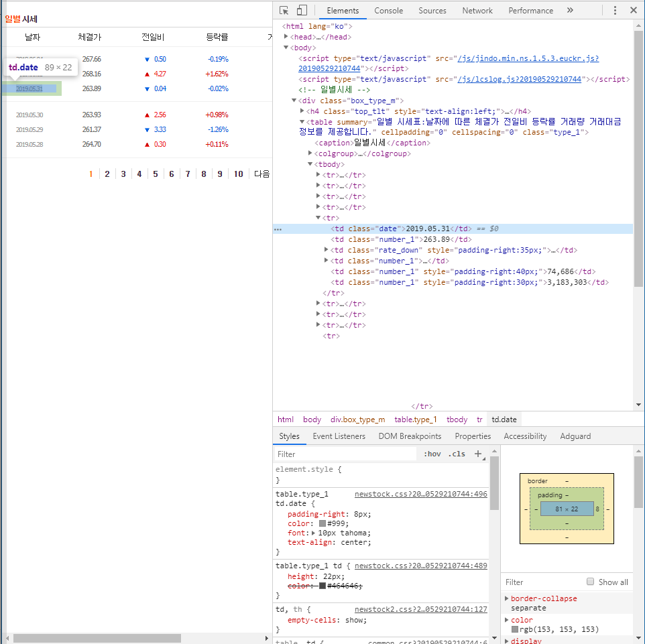Focus the Styles Filter input field

click(345, 454)
